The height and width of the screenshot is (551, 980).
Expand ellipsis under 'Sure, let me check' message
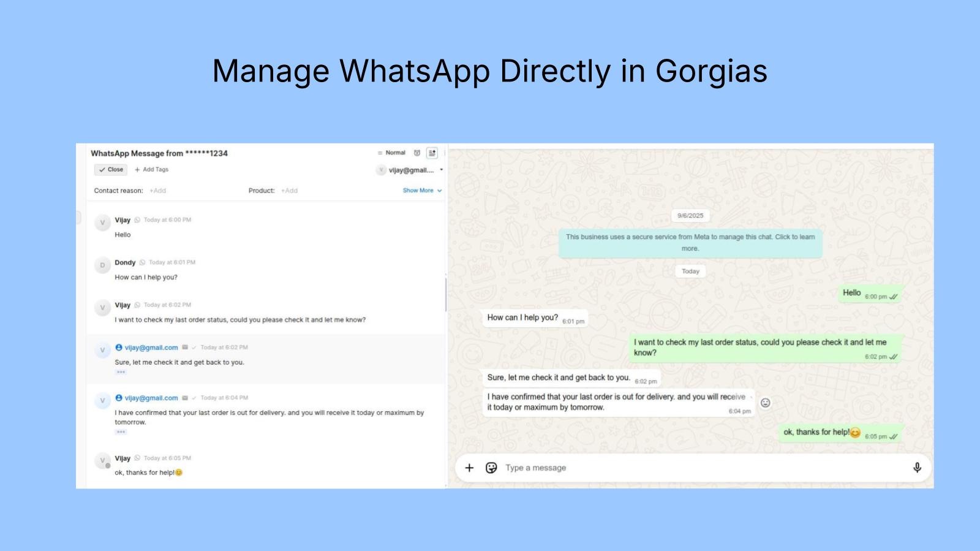click(121, 372)
